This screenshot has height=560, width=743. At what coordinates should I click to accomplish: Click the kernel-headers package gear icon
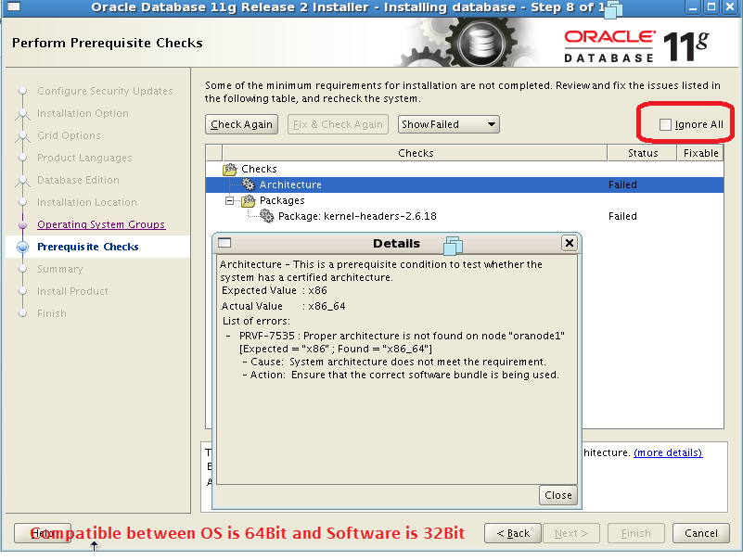[267, 217]
